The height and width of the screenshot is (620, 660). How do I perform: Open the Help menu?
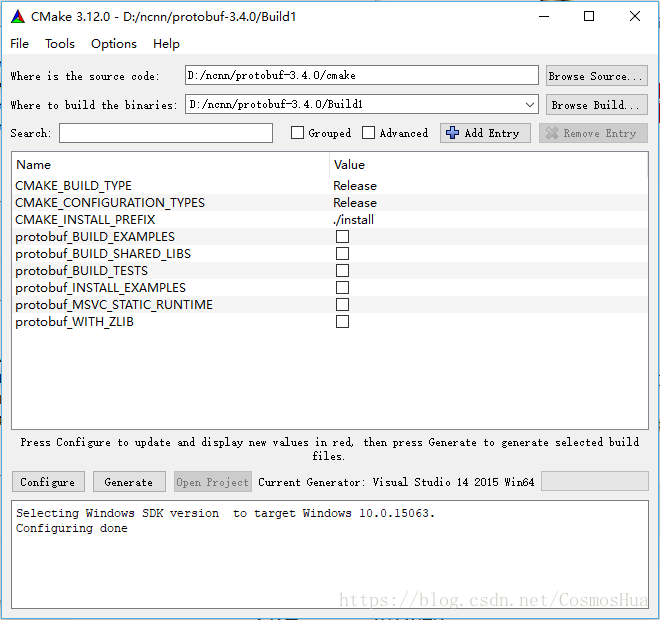tap(166, 44)
